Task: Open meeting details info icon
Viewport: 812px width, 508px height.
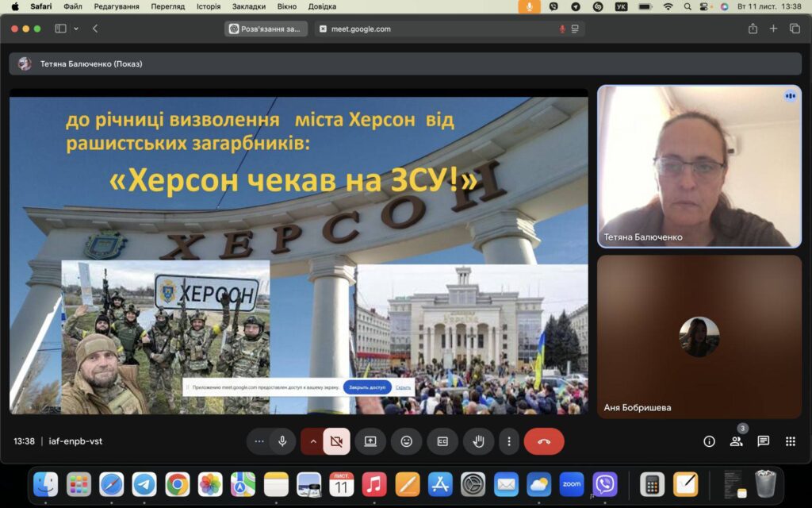Action: [710, 441]
